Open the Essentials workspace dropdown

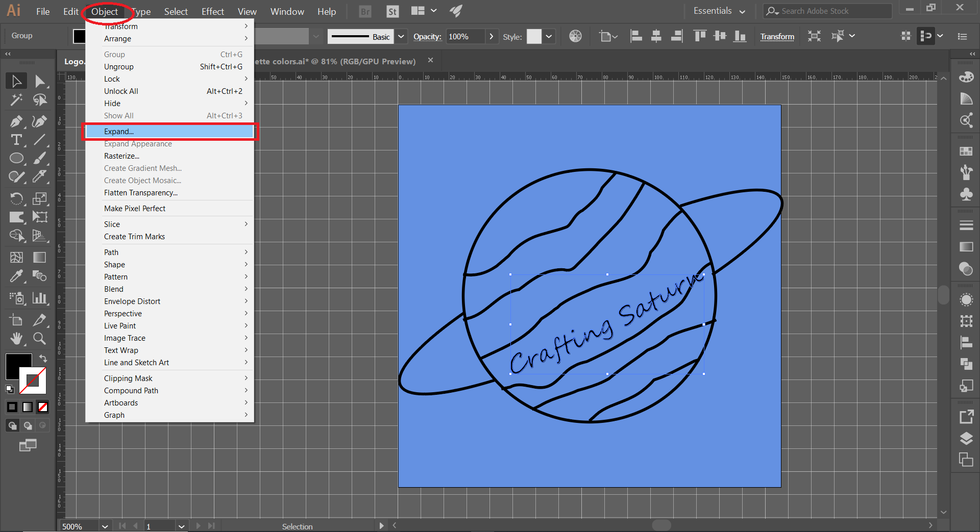719,11
